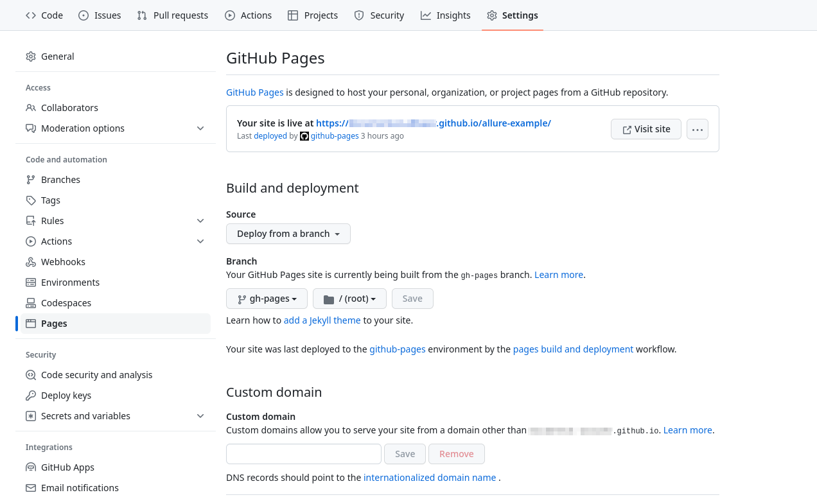Click the Visit site button

646,128
